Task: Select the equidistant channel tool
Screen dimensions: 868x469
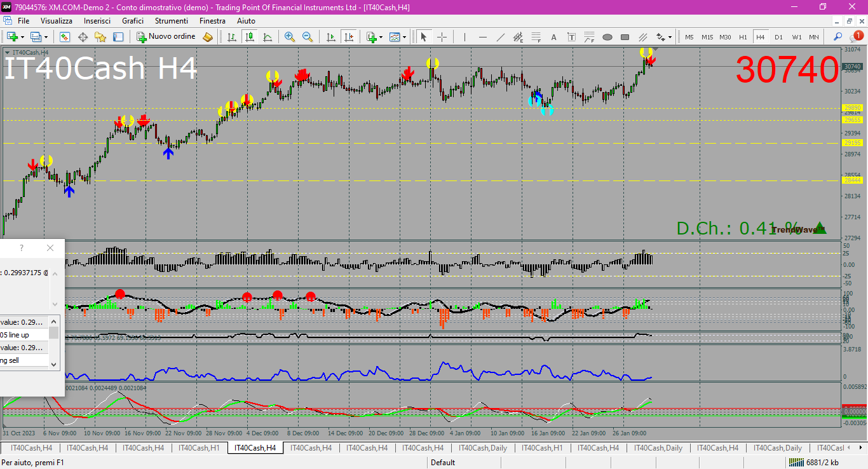Action: coord(518,37)
